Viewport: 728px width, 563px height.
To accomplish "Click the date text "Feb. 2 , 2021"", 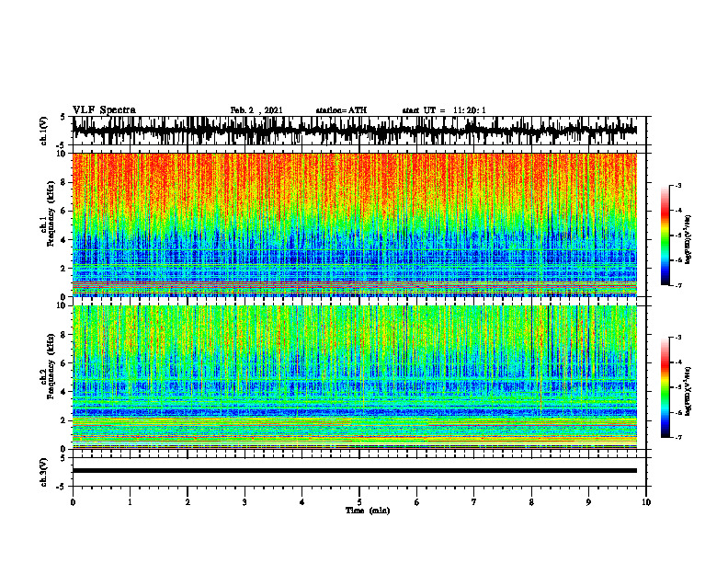I will (256, 110).
